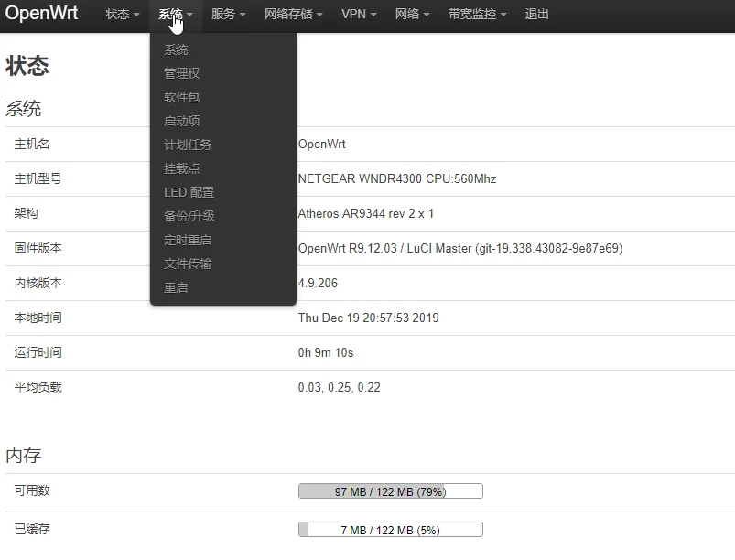Image resolution: width=735 pixels, height=560 pixels.
Task: Click the 主机型号 row label
Action: (38, 178)
